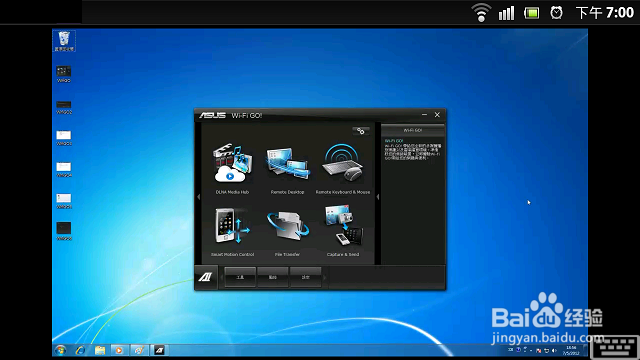This screenshot has width=640, height=360.
Task: Close the Wi-Fi GO! window
Action: 437,115
